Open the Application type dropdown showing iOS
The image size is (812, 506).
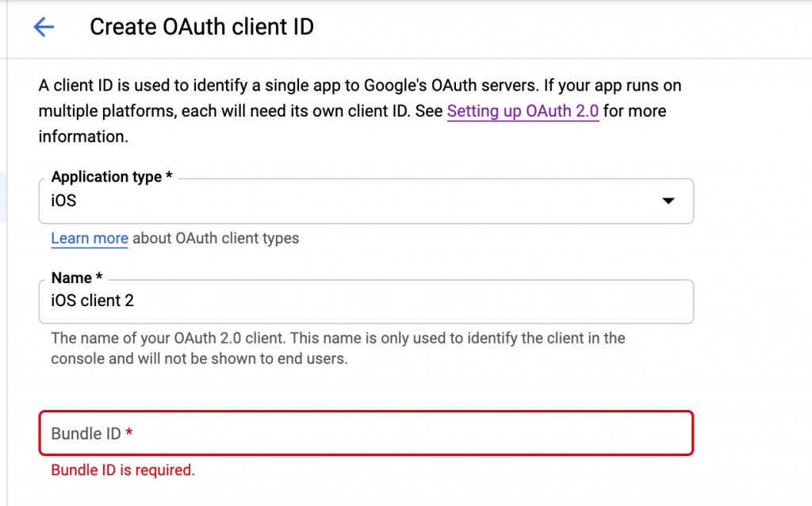[366, 201]
